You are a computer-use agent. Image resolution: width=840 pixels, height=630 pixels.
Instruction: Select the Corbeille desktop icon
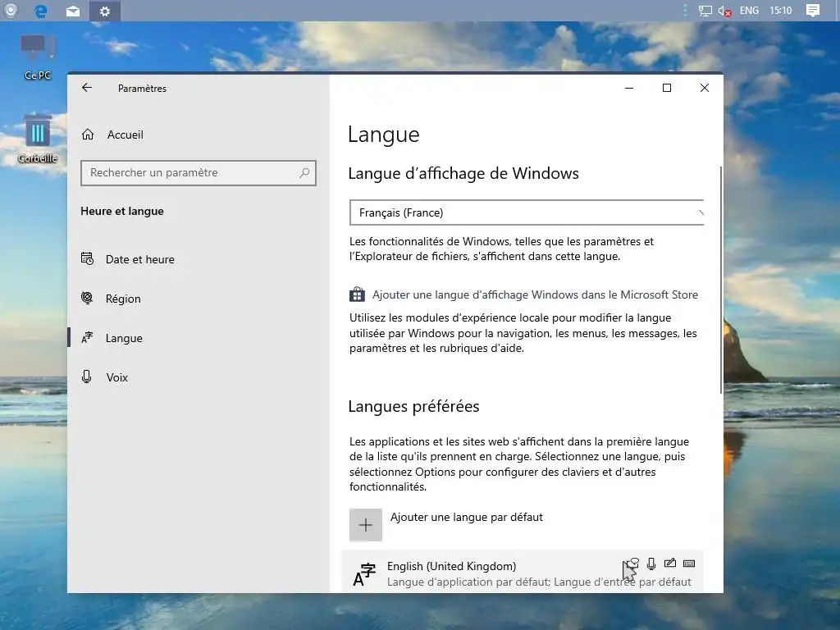[x=38, y=139]
